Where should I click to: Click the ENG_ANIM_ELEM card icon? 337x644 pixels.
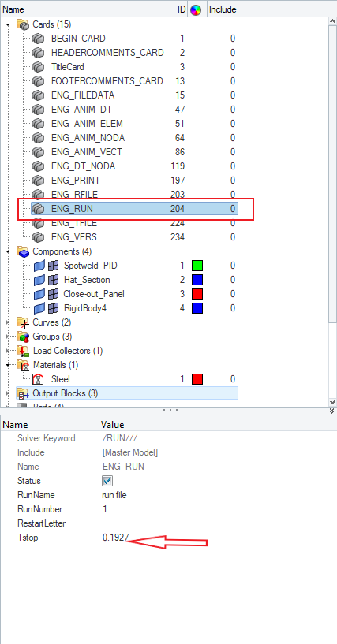click(x=38, y=124)
